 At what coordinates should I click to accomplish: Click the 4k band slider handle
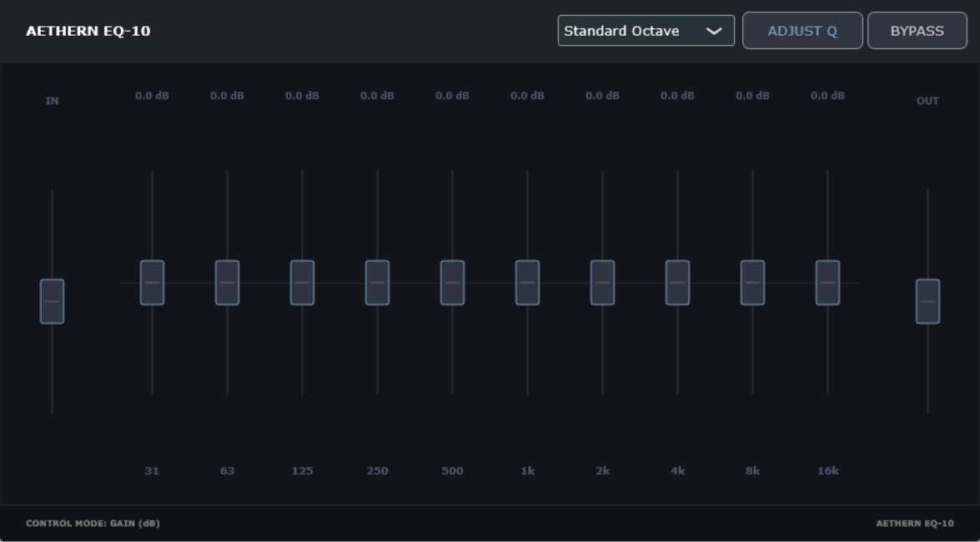[x=677, y=283]
